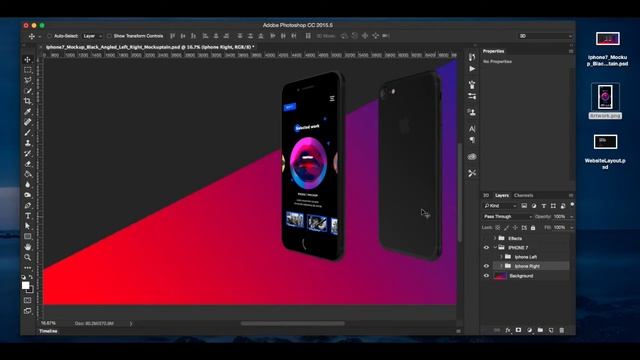Toggle visibility of Iphone Right group
This screenshot has width=640, height=360.
[x=486, y=266]
